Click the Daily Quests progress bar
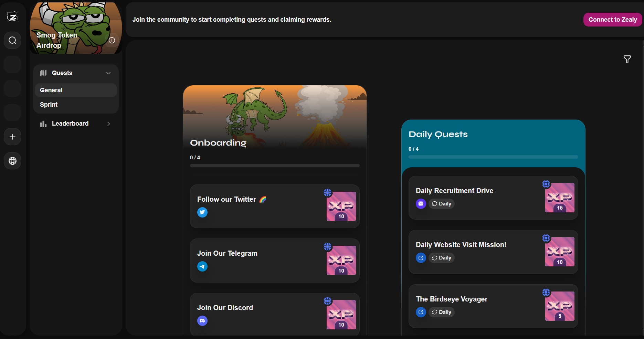644x339 pixels. click(x=493, y=157)
